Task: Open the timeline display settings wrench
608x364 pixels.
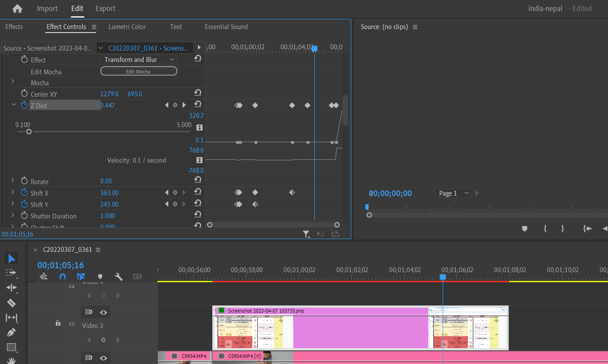Action: pyautogui.click(x=118, y=277)
